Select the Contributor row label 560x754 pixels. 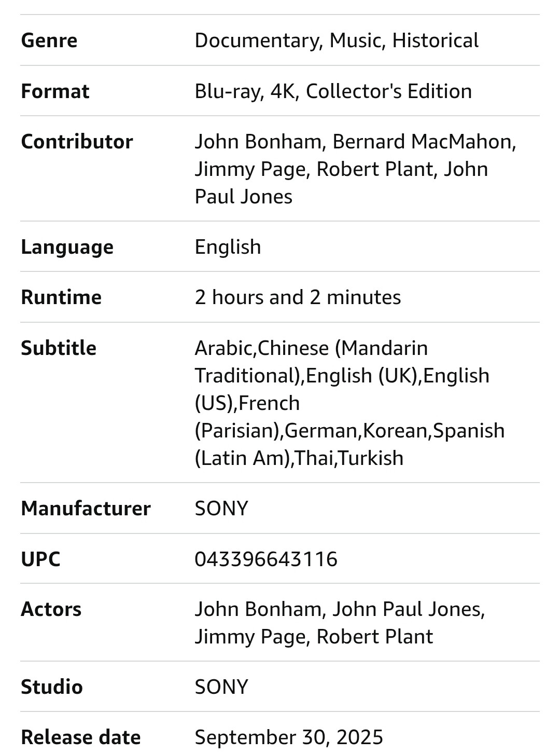77,142
